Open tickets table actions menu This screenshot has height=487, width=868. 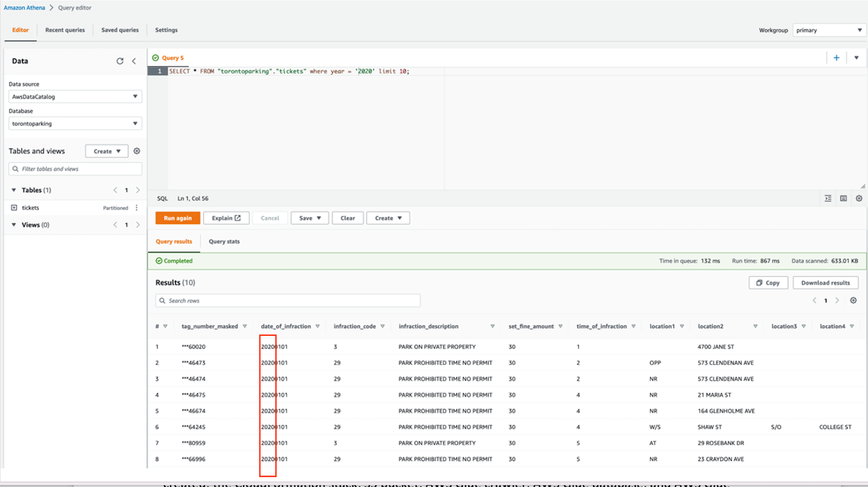click(x=137, y=208)
